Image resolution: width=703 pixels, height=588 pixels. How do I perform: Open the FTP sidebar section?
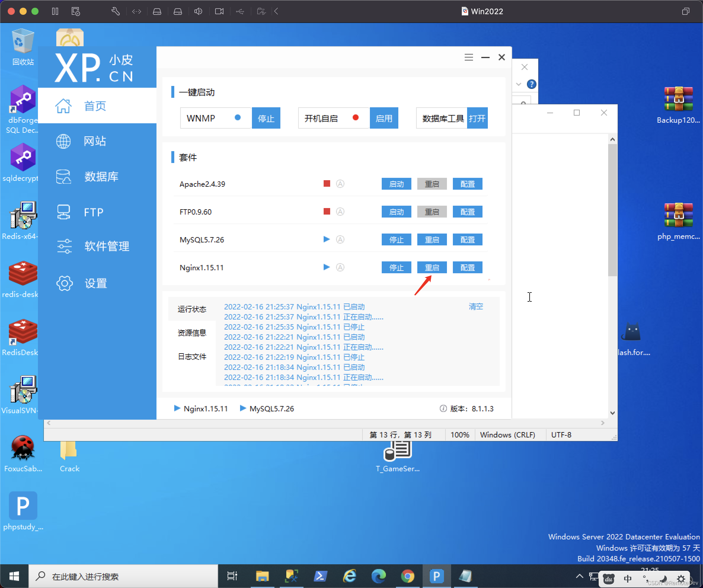click(x=97, y=212)
